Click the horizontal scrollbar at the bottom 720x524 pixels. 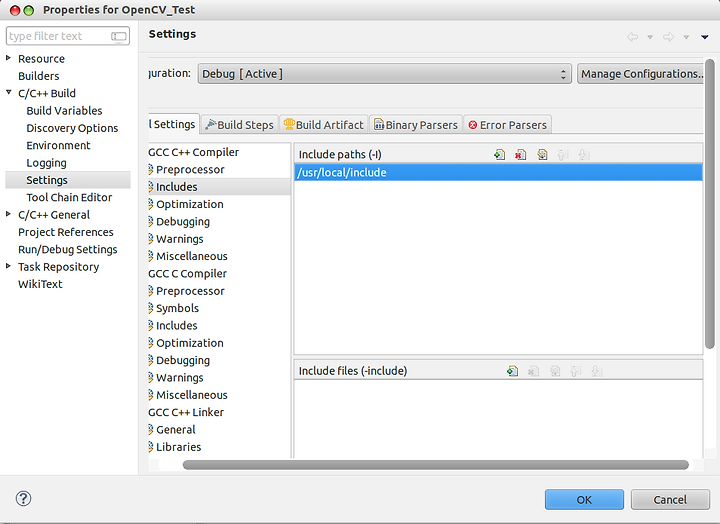pyautogui.click(x=435, y=465)
